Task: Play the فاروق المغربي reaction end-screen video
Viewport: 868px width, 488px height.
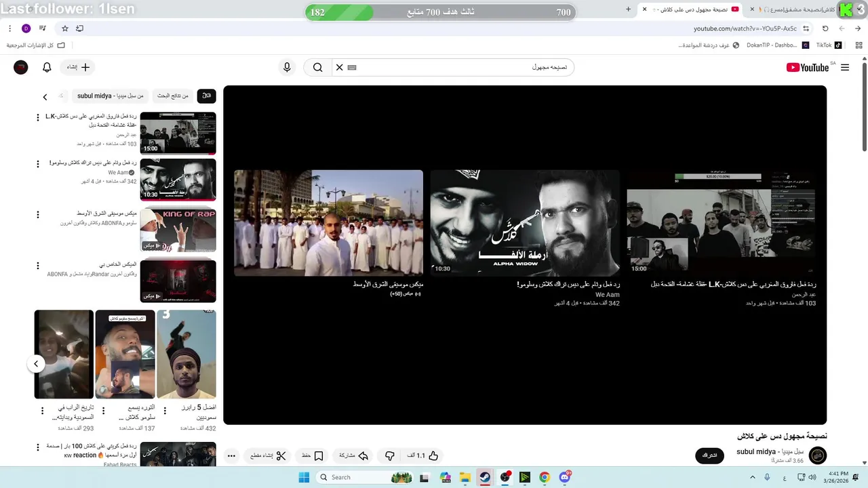Action: (722, 222)
